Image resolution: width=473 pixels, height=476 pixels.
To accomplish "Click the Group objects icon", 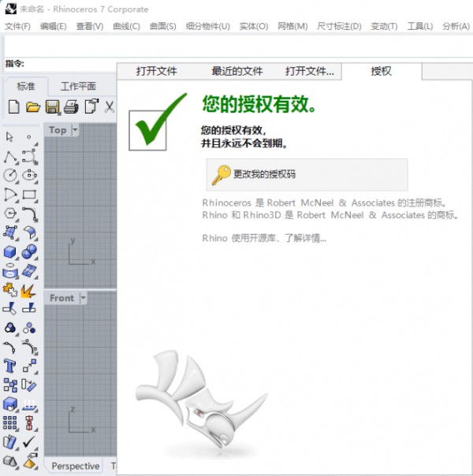I will pyautogui.click(x=10, y=328).
